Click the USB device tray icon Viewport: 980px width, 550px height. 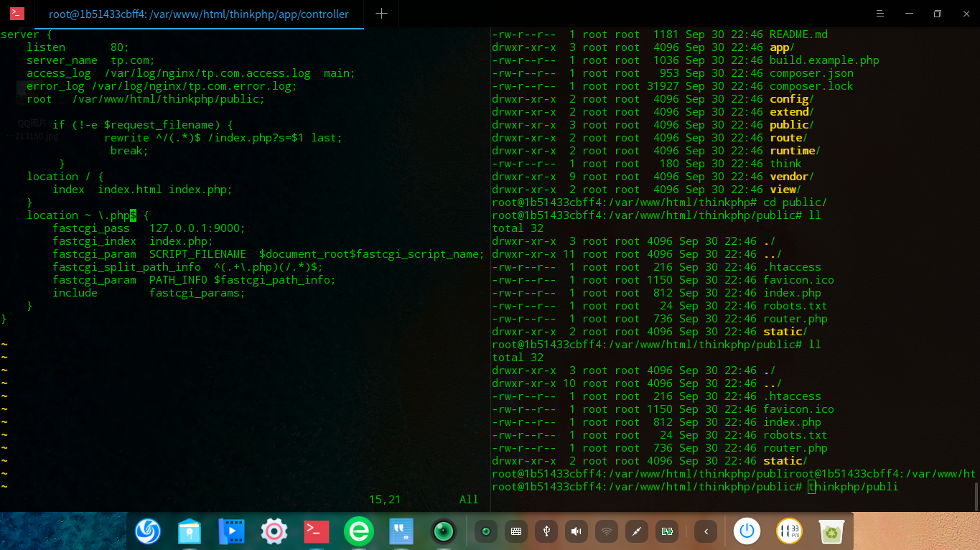[546, 531]
